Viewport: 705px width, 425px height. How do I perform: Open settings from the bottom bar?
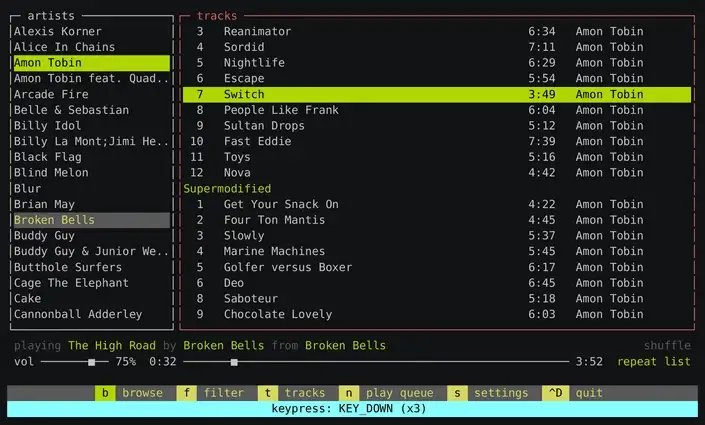click(488, 393)
